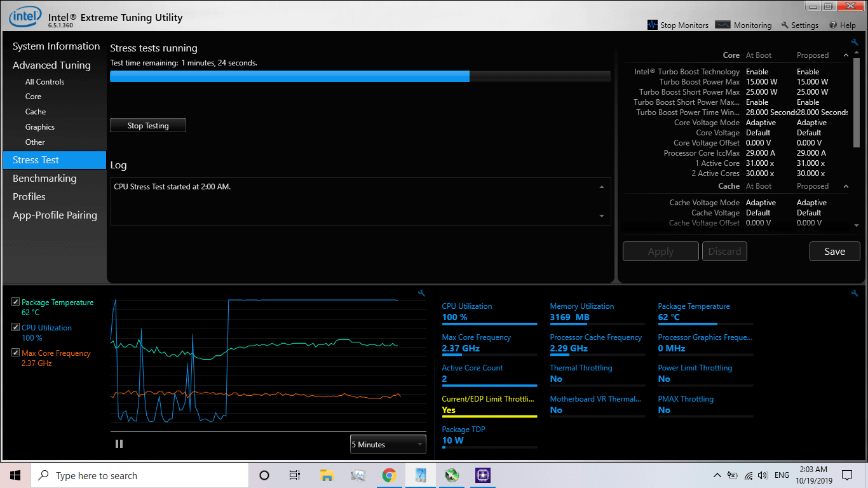Click the Current/EDP Limit Throttling tile

click(x=489, y=405)
